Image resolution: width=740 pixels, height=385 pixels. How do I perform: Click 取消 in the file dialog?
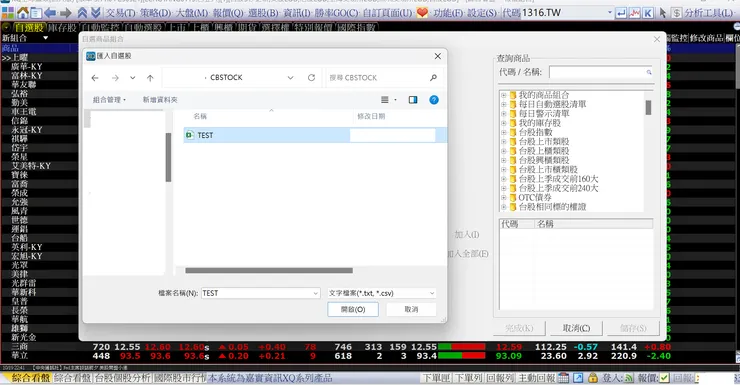[411, 310]
